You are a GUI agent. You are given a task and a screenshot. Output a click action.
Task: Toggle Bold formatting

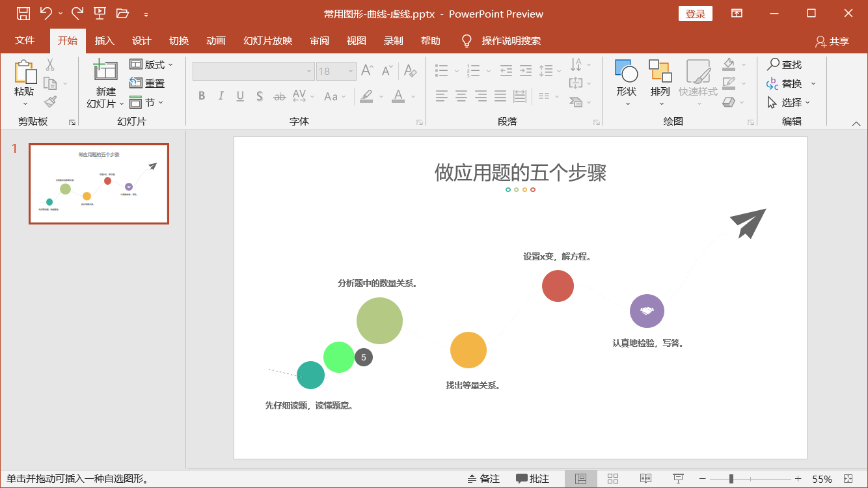point(202,96)
